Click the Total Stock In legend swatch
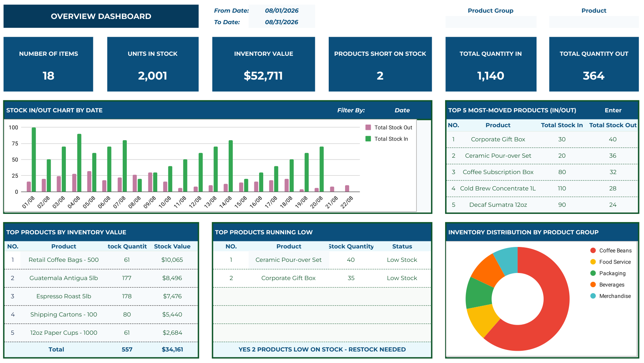 point(368,139)
